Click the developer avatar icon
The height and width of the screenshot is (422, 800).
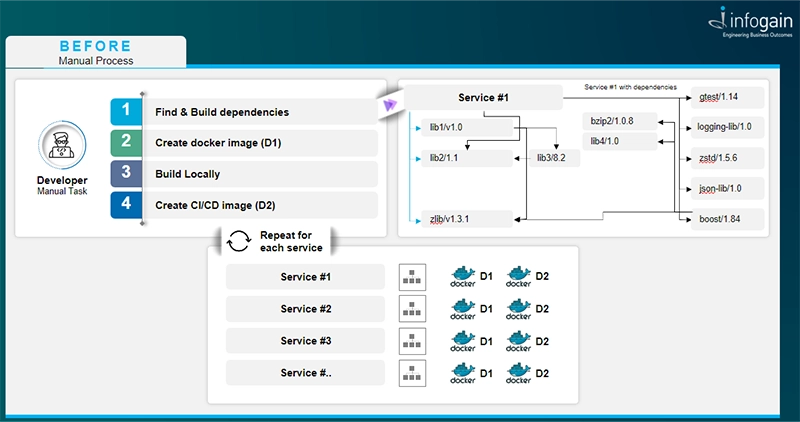pos(62,145)
